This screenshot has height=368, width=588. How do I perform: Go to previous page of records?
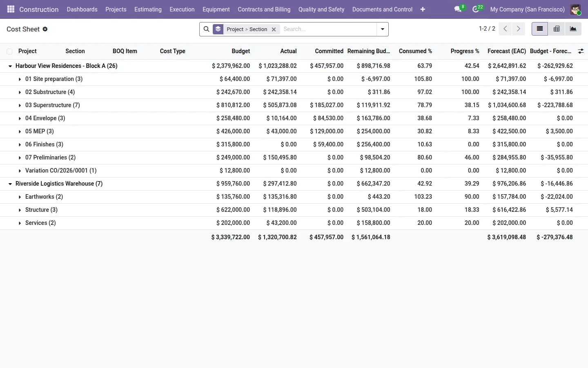point(505,29)
